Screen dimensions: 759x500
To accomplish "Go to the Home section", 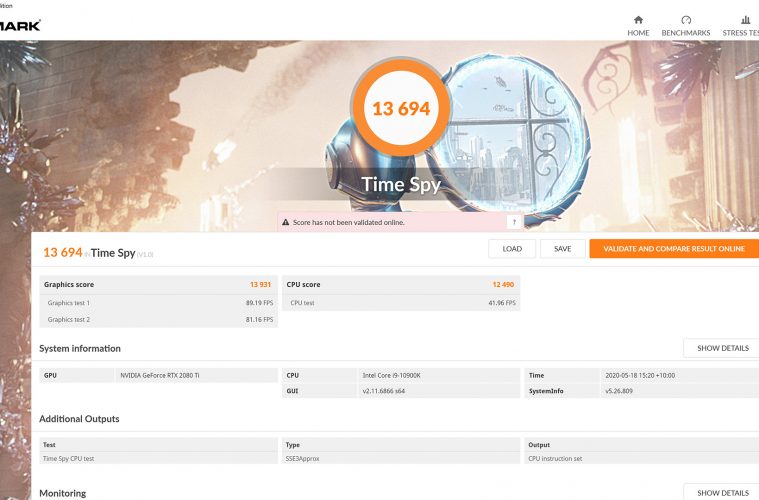I will tap(638, 26).
